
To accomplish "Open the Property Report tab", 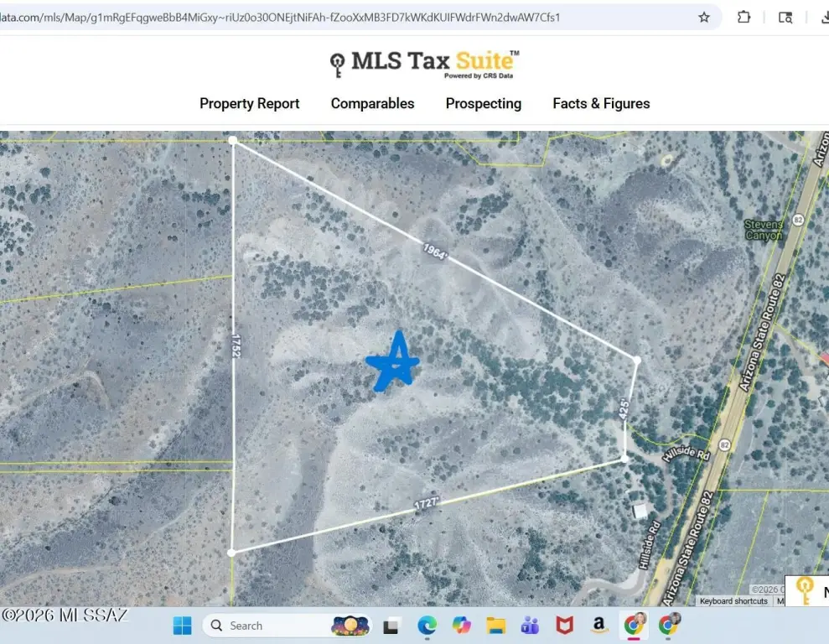I will coord(249,104).
